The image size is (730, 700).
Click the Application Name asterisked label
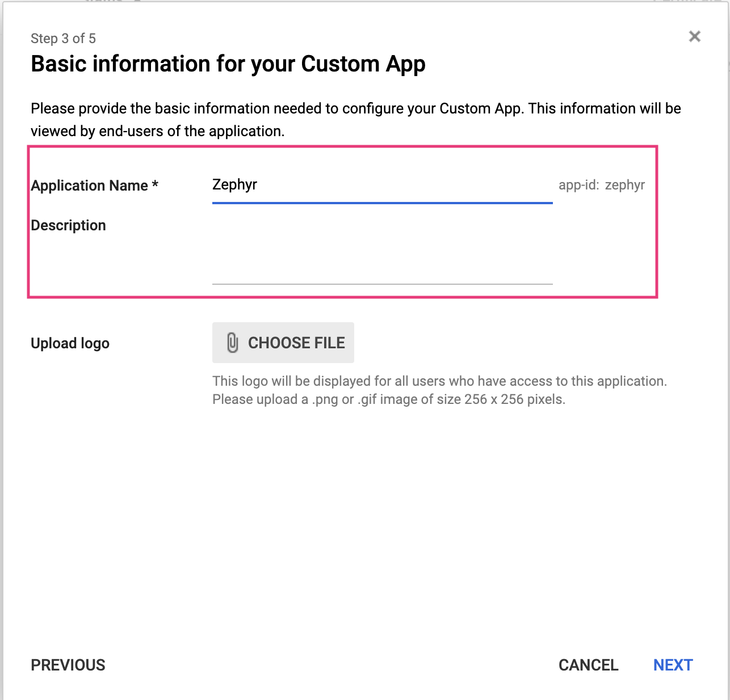click(x=94, y=185)
